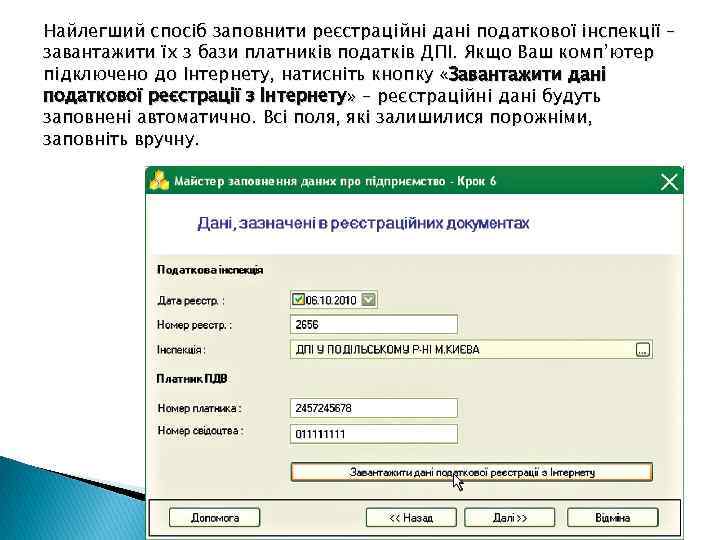Open inspection browse button with ellipsis
Image resolution: width=720 pixels, height=540 pixels.
tap(643, 350)
